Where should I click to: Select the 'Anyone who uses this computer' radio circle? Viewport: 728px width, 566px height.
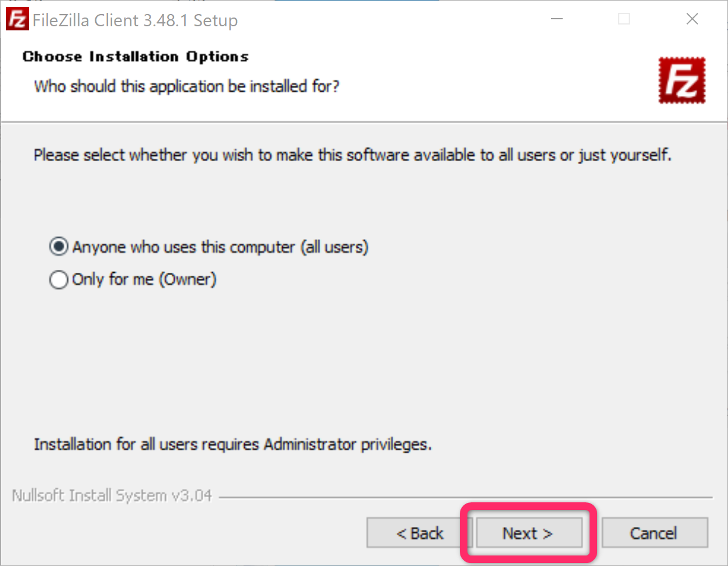pos(58,247)
